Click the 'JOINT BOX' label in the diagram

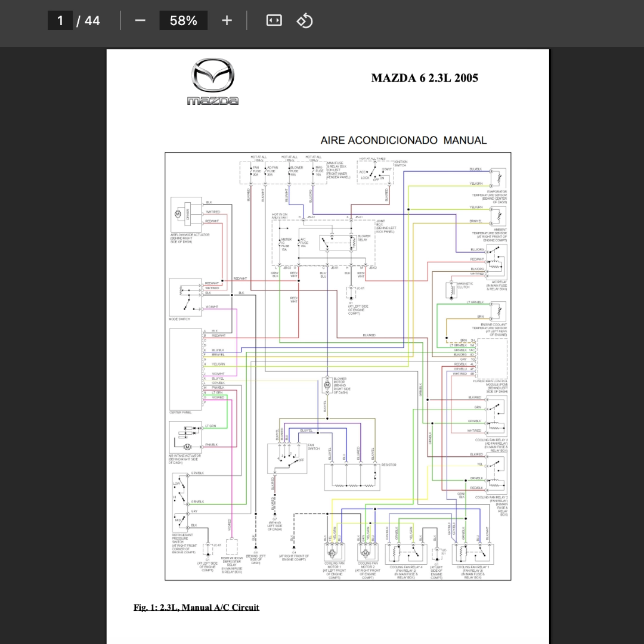[x=380, y=222]
